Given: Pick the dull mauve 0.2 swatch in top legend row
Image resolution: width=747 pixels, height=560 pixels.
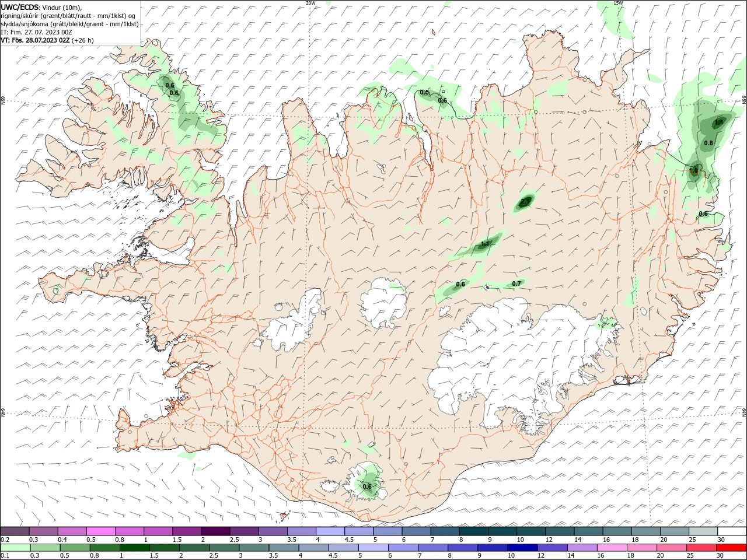Looking at the screenshot, I should pyautogui.click(x=15, y=531).
